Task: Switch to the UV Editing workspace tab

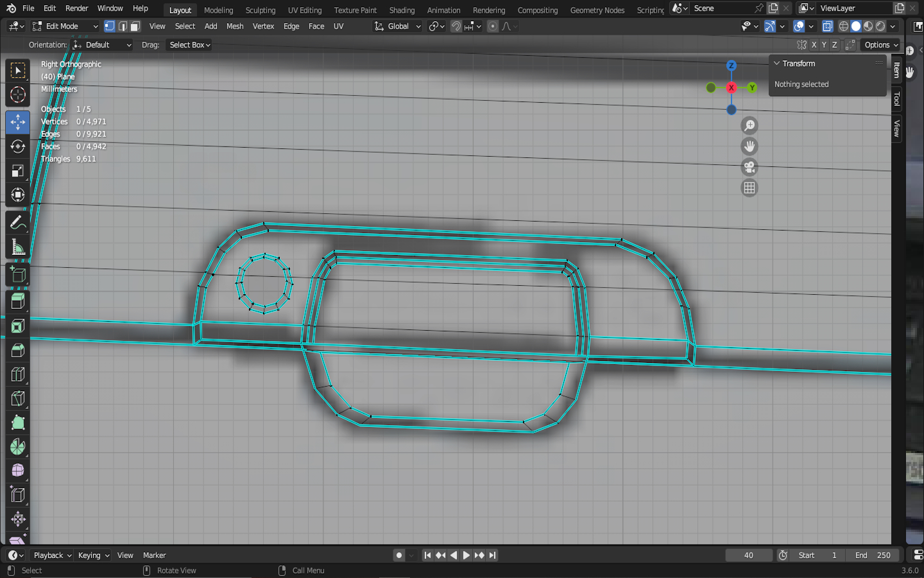Action: pos(305,10)
